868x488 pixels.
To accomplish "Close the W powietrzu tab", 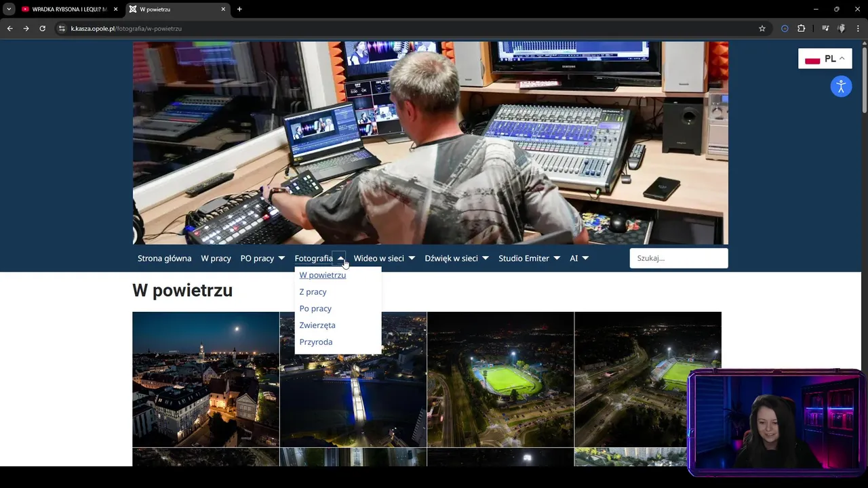I will 223,9.
